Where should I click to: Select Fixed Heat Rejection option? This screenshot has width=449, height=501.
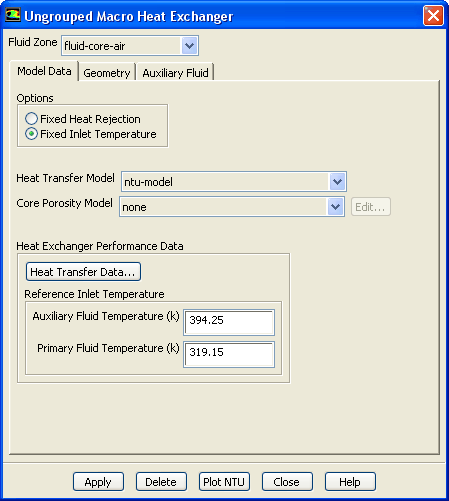tap(31, 119)
